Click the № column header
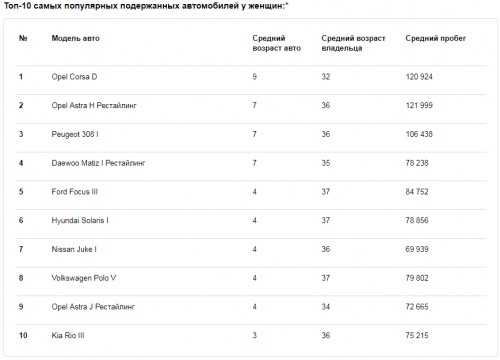500x360 pixels. pos(23,38)
